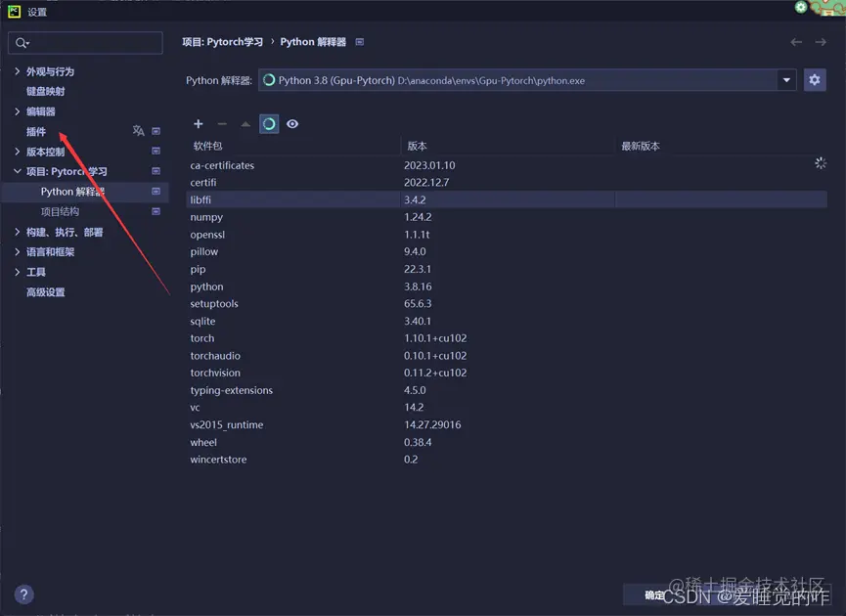Select Python 解释器 in settings tree

point(72,192)
